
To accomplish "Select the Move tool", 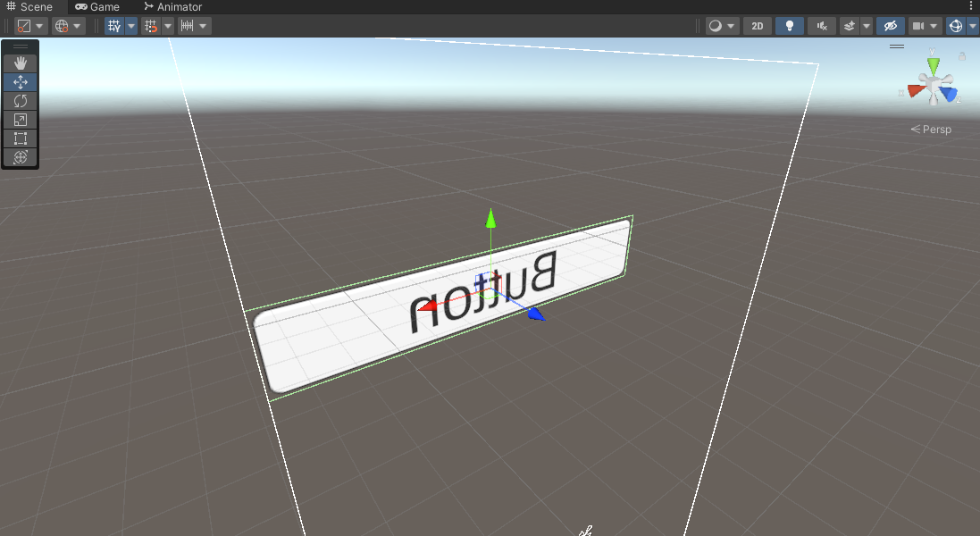I will click(20, 82).
